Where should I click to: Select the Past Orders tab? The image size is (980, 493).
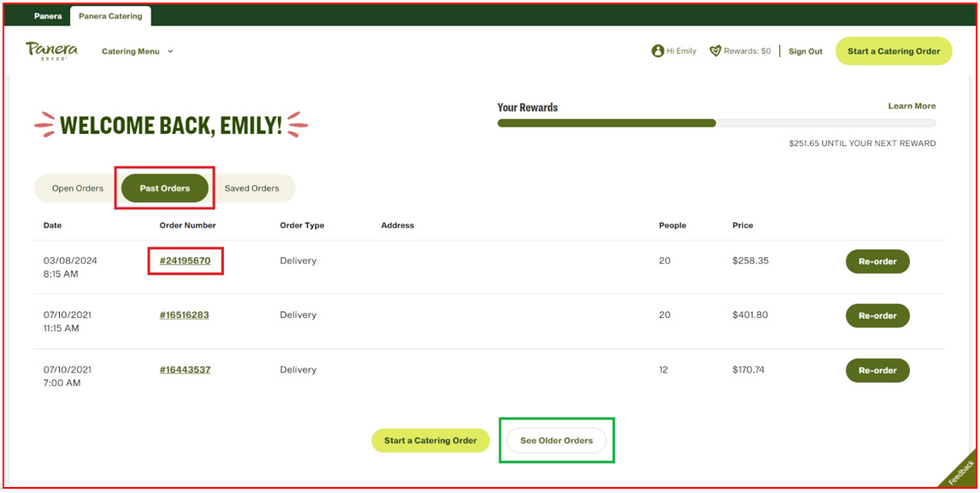click(x=164, y=188)
